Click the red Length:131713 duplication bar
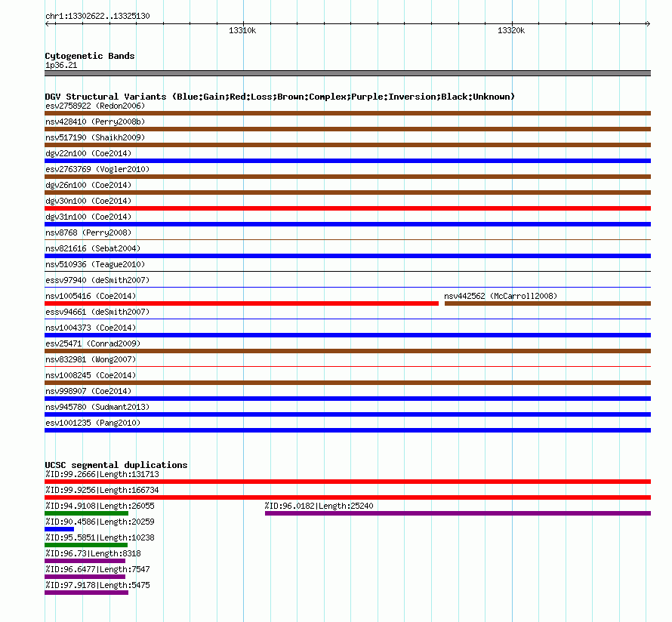 pos(347,482)
